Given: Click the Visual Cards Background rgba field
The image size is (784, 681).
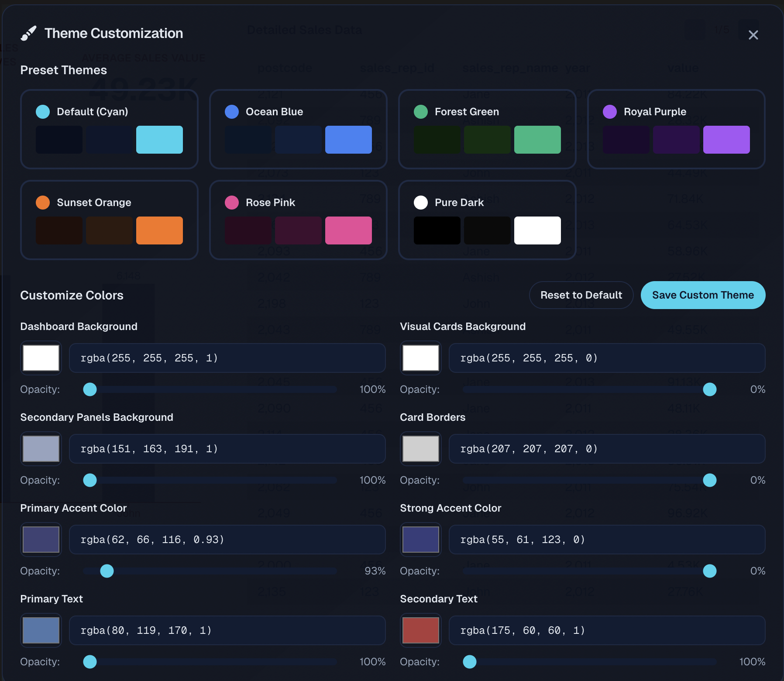Looking at the screenshot, I should point(607,358).
